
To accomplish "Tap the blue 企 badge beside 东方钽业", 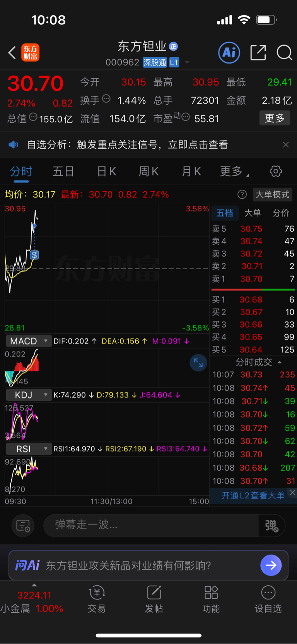I will click(x=174, y=46).
